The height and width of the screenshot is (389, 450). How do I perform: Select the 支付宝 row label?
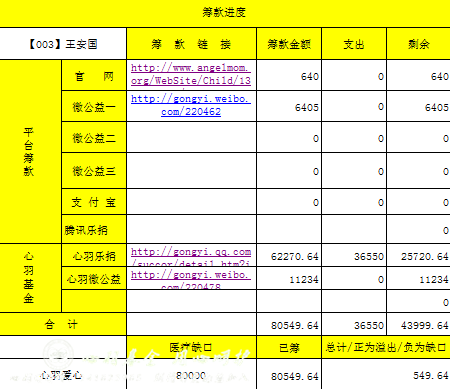(x=94, y=202)
